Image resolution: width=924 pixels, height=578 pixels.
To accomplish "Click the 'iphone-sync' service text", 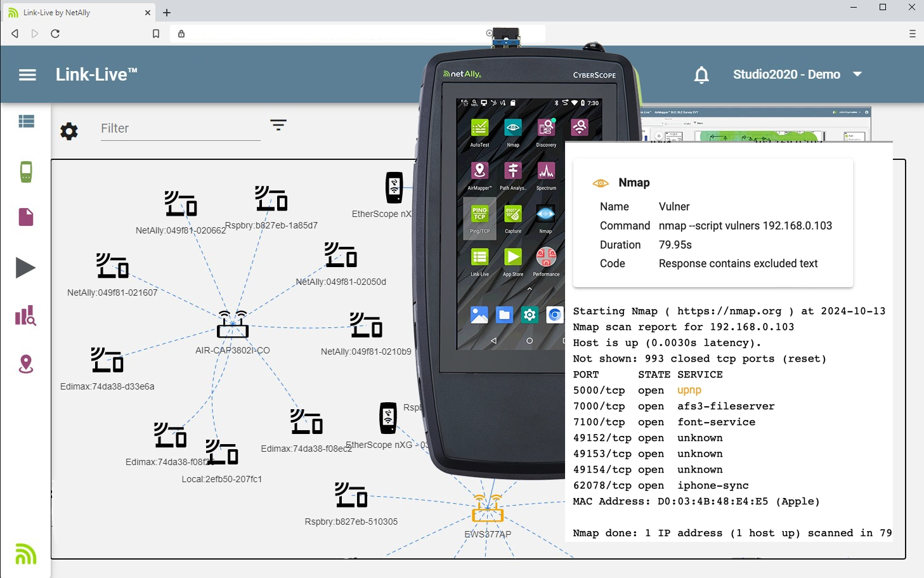I will pos(713,485).
